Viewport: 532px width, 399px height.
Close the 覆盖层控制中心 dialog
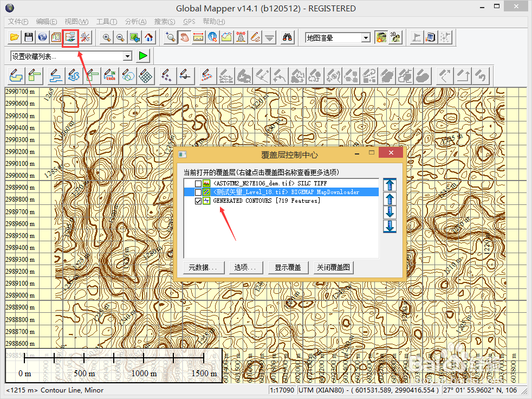click(391, 153)
